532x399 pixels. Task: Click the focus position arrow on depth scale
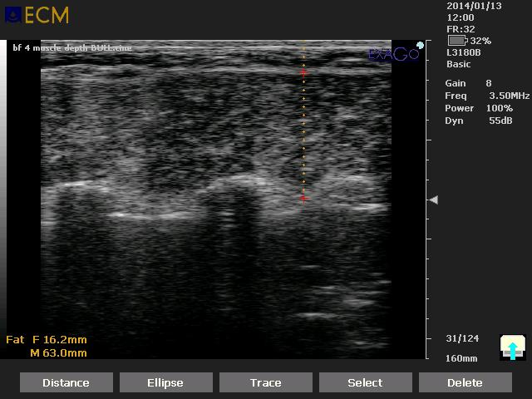[x=433, y=200]
